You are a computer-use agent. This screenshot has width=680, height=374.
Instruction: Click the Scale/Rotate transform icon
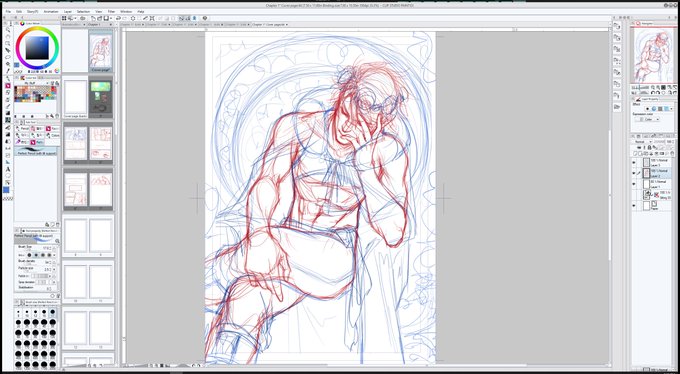coord(152,18)
